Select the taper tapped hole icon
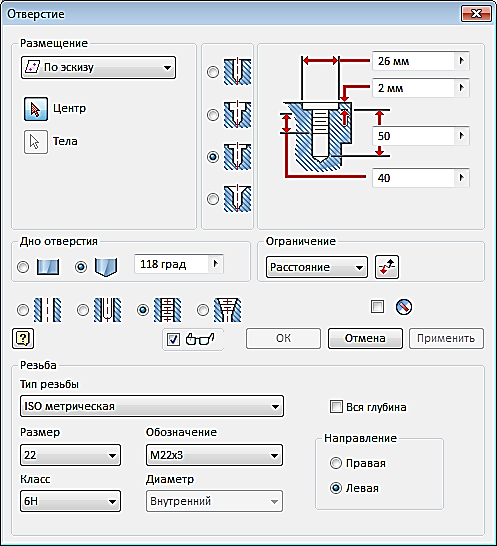 (227, 310)
